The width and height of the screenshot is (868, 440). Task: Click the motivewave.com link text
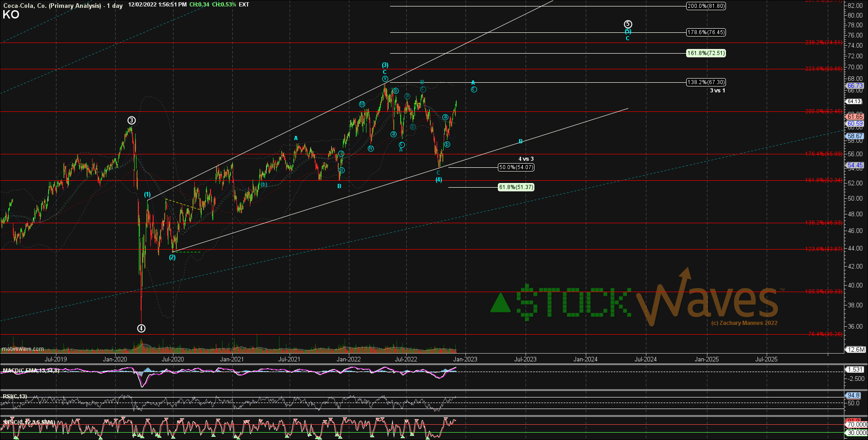coord(23,349)
